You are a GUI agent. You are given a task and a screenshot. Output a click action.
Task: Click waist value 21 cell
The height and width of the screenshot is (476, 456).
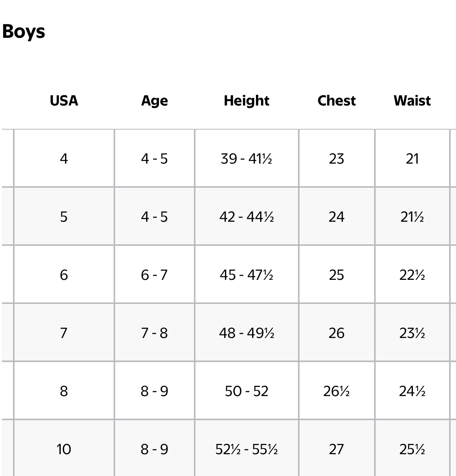412,158
